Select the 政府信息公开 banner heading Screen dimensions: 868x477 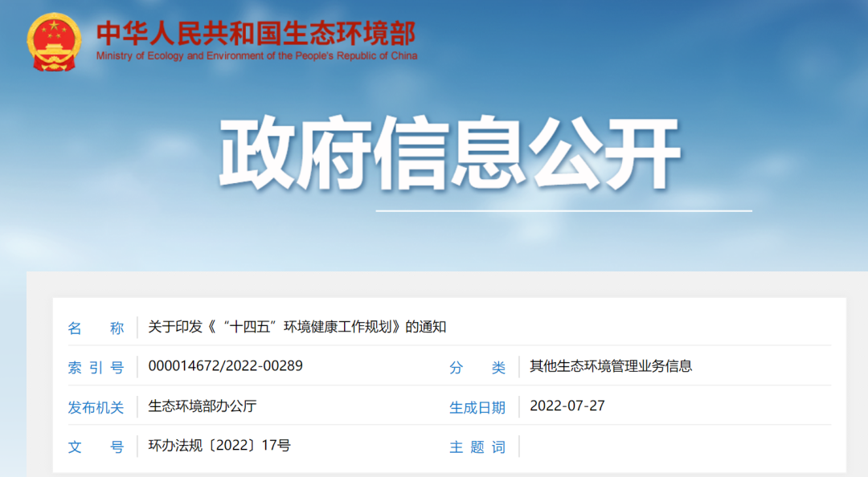tap(450, 154)
